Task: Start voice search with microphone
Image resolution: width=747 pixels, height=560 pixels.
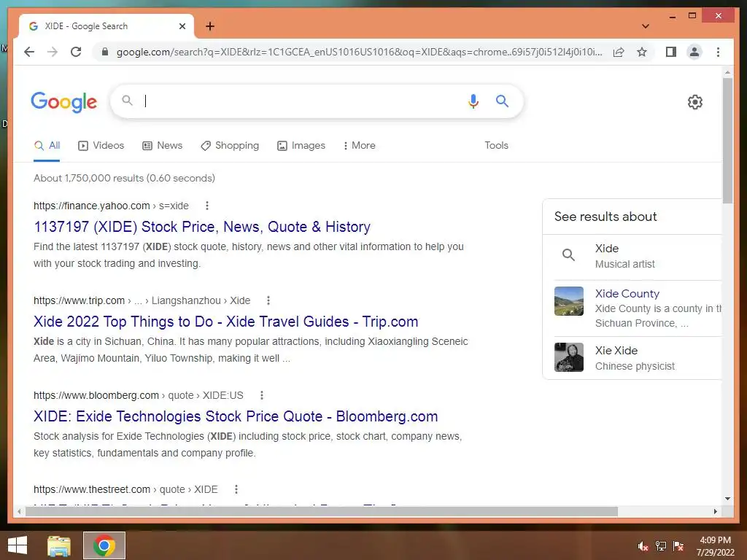Action: 473,101
